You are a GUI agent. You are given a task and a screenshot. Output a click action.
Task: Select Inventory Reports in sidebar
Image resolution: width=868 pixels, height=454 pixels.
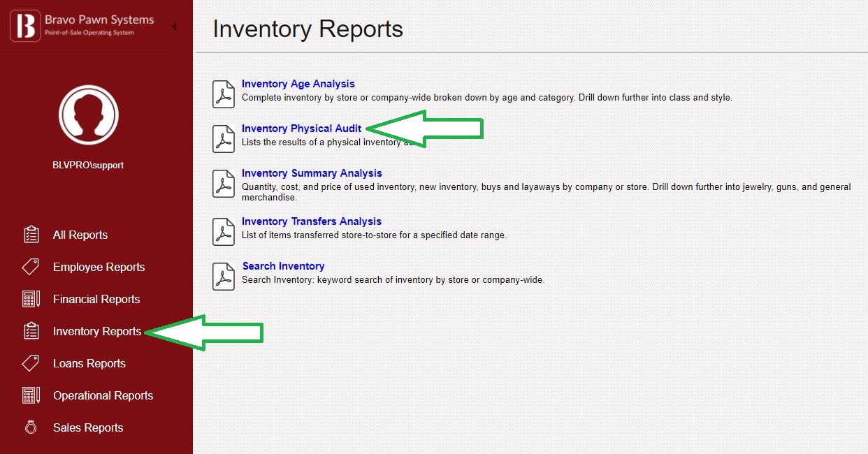pyautogui.click(x=97, y=331)
